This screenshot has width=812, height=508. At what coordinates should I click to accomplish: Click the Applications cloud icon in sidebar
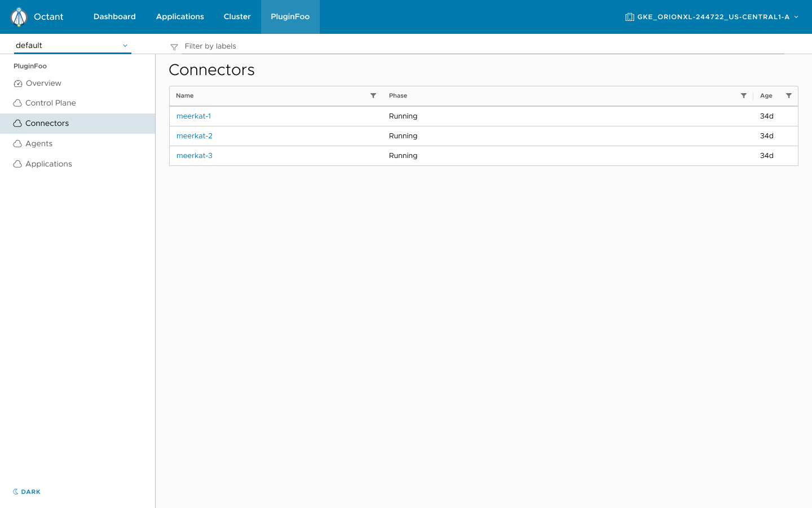[17, 164]
